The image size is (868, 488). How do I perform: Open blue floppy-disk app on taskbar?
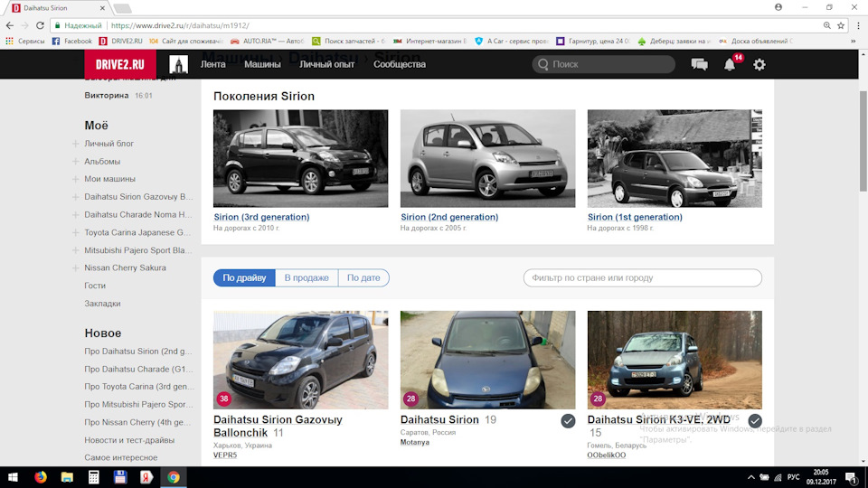point(120,477)
